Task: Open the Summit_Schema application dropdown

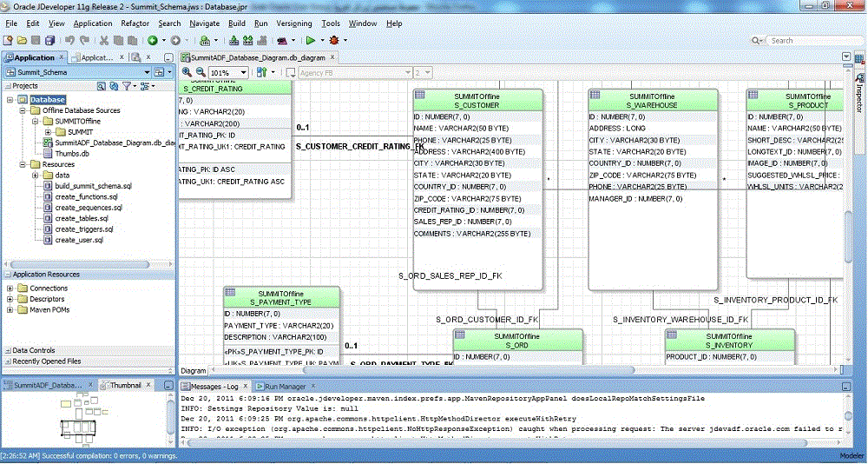Action: click(147, 72)
